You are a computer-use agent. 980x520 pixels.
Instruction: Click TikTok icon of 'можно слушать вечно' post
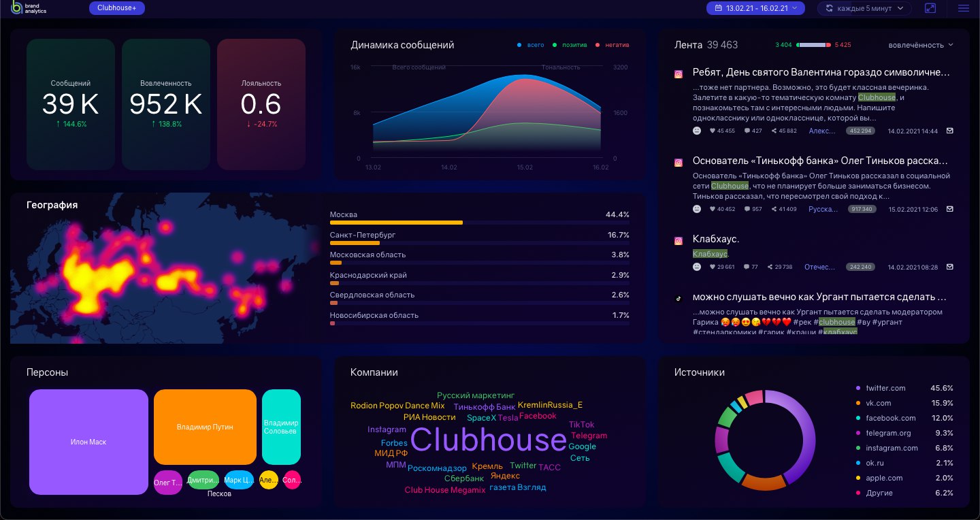pyautogui.click(x=678, y=299)
